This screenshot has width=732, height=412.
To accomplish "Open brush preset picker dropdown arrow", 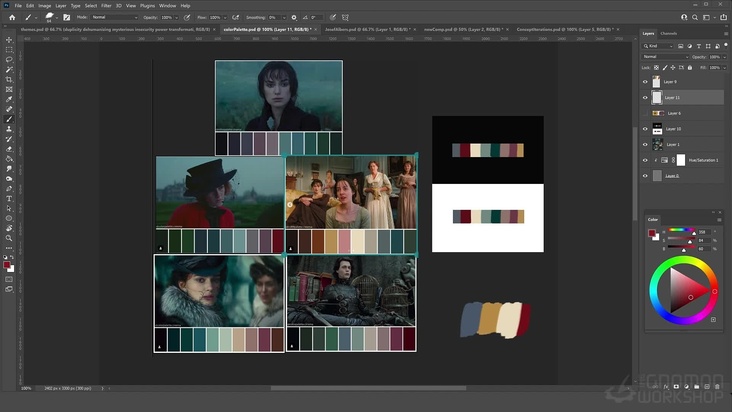I will coord(56,18).
